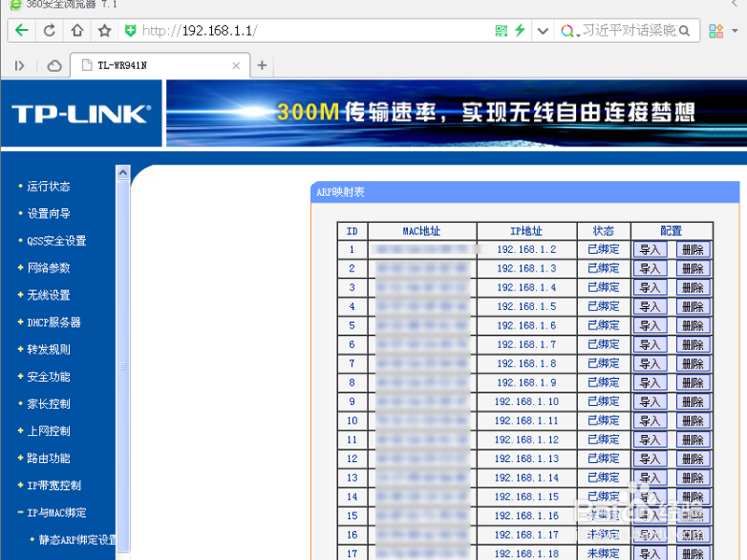Go back using the back arrow
This screenshot has height=560, width=747.
point(21,30)
